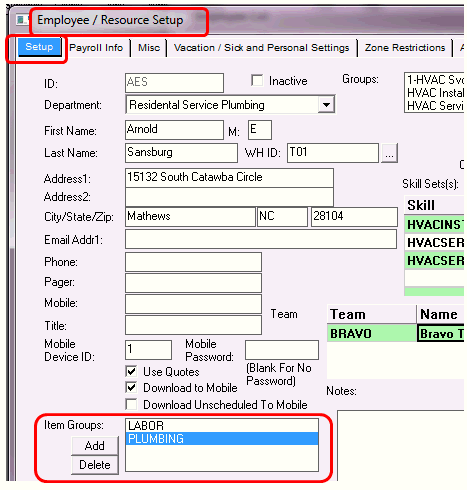Click the First Name field containing Arnold
The image size is (467, 490).
click(174, 130)
